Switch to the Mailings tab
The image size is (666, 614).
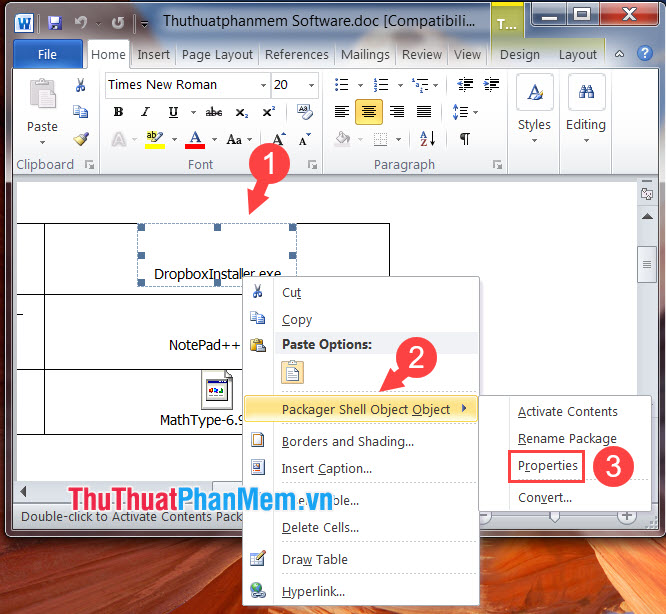pos(365,54)
